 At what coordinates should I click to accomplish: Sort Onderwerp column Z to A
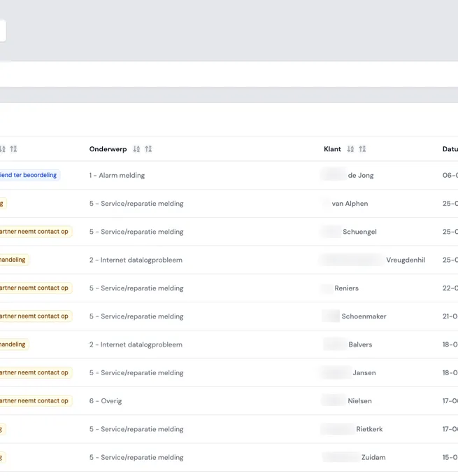click(x=148, y=149)
